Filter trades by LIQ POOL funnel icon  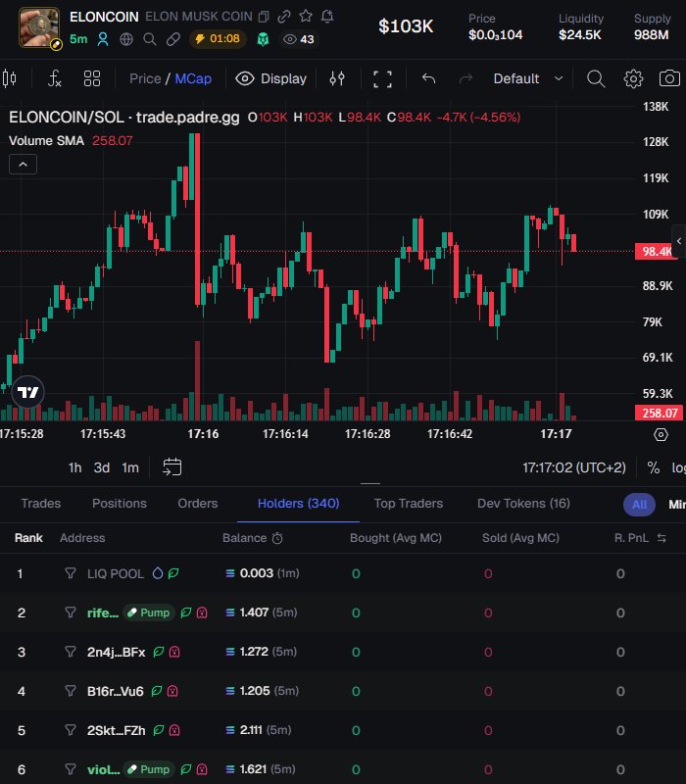(71, 573)
